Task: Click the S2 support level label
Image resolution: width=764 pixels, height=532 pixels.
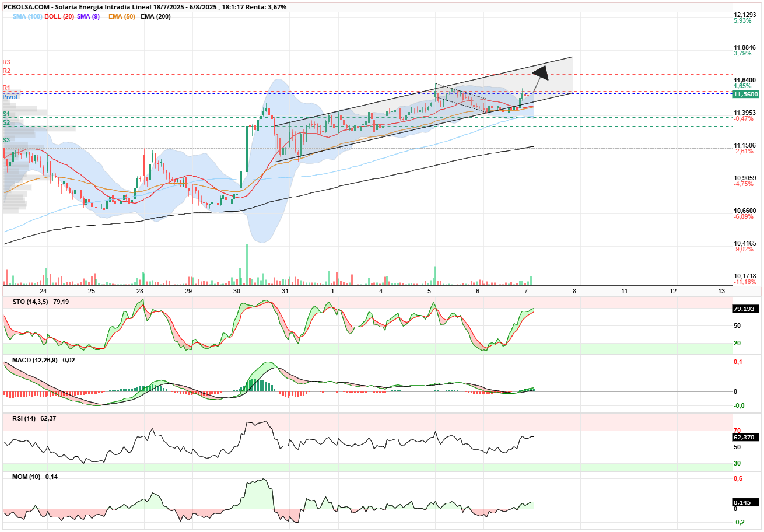Action: 6,123
